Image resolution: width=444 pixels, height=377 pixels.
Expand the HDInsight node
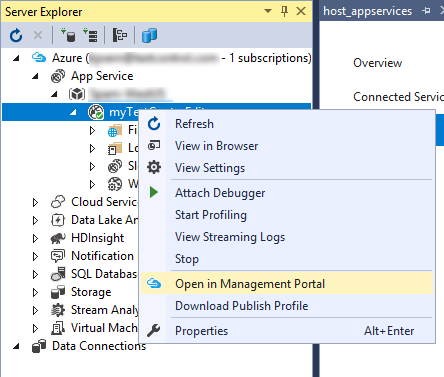click(x=35, y=238)
